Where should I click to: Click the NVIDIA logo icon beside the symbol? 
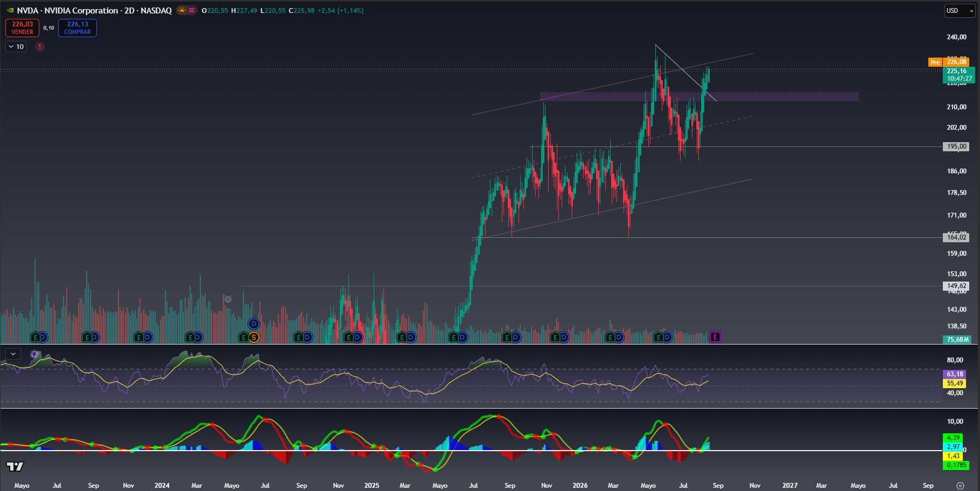(10, 10)
